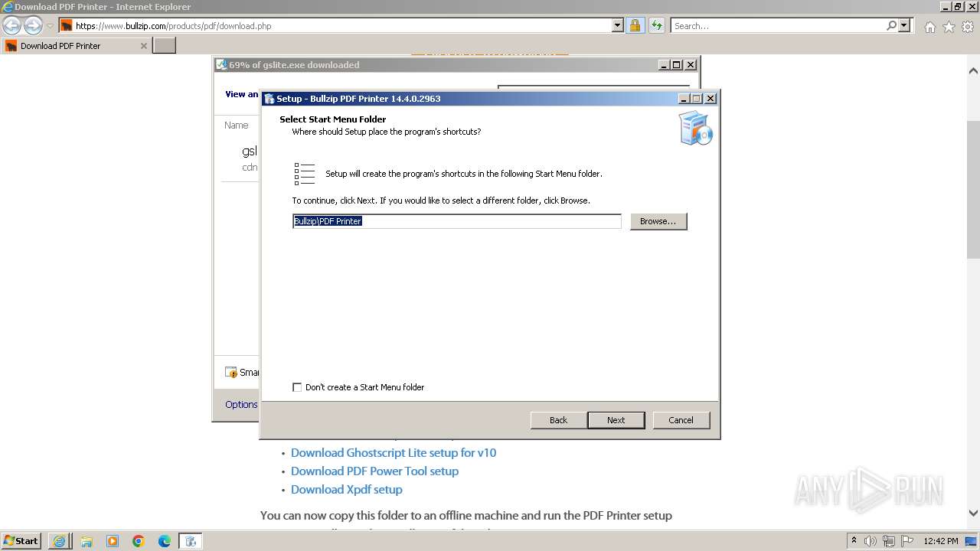
Task: Open the Home page icon
Action: pos(929,27)
